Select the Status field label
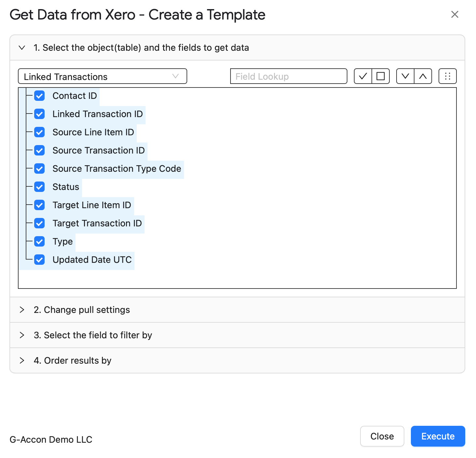 pyautogui.click(x=66, y=187)
